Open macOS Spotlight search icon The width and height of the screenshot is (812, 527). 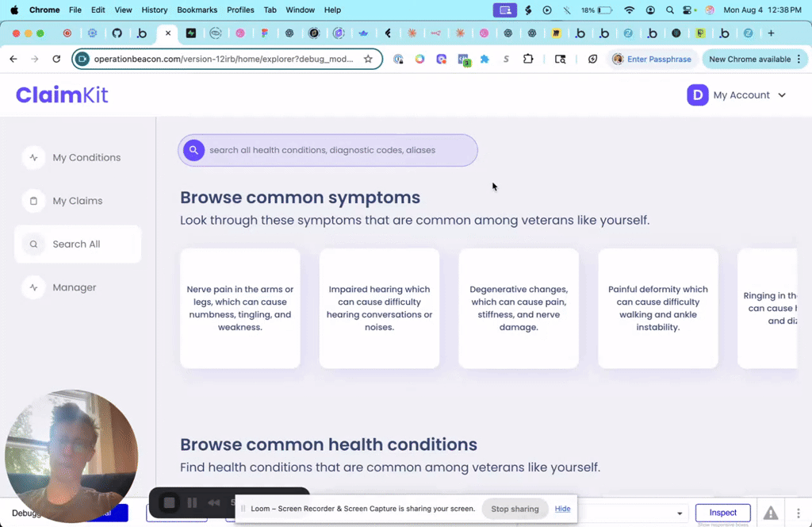669,10
